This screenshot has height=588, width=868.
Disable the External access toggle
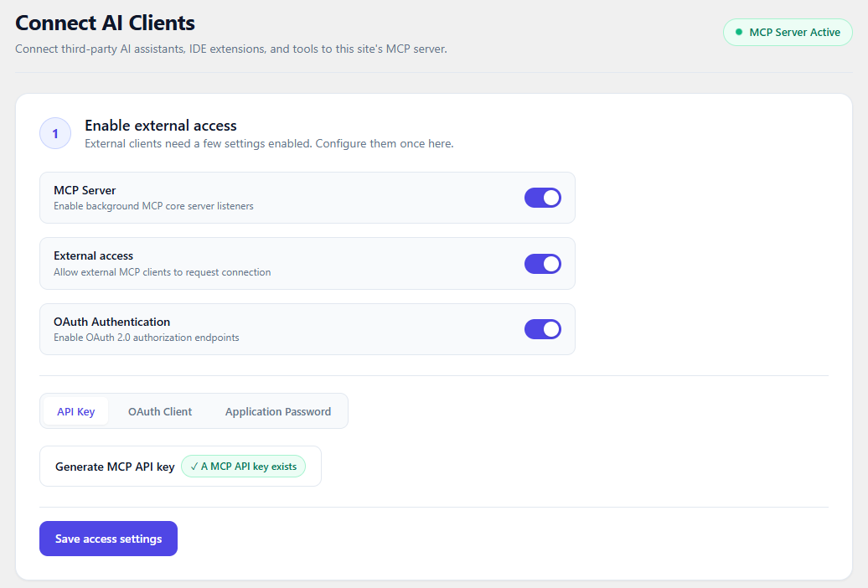click(x=543, y=264)
